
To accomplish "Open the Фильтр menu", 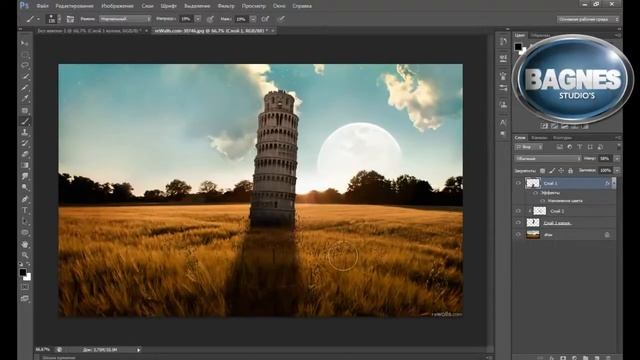I will click(226, 6).
